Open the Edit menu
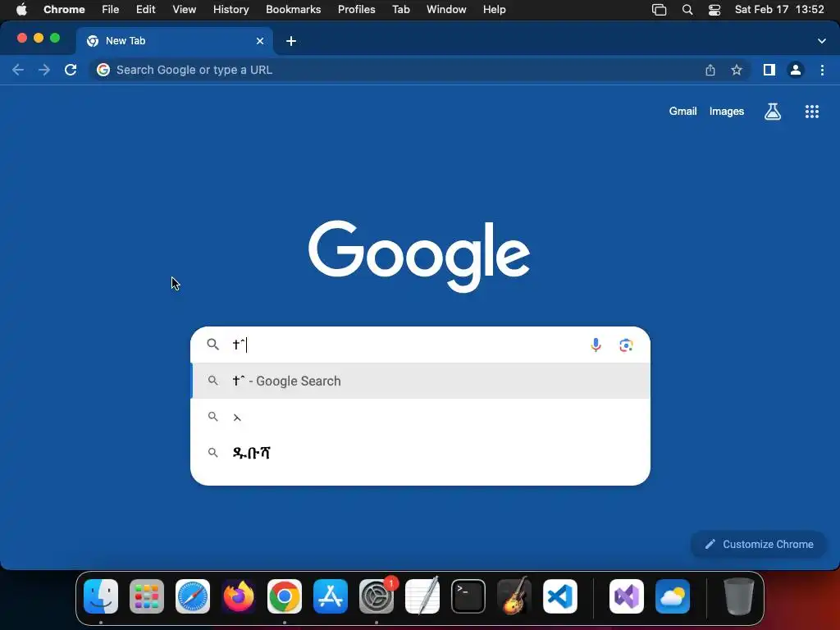 click(145, 10)
